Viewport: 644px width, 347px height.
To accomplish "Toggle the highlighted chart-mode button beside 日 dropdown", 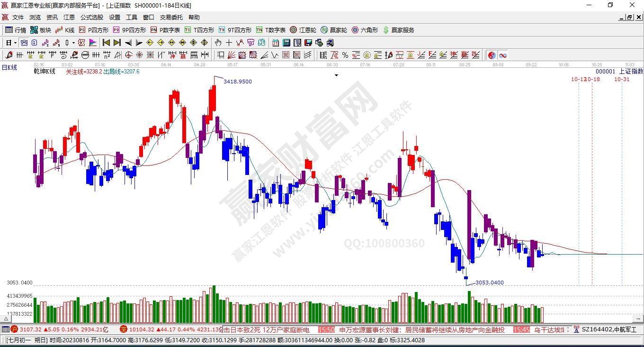I will [x=24, y=43].
